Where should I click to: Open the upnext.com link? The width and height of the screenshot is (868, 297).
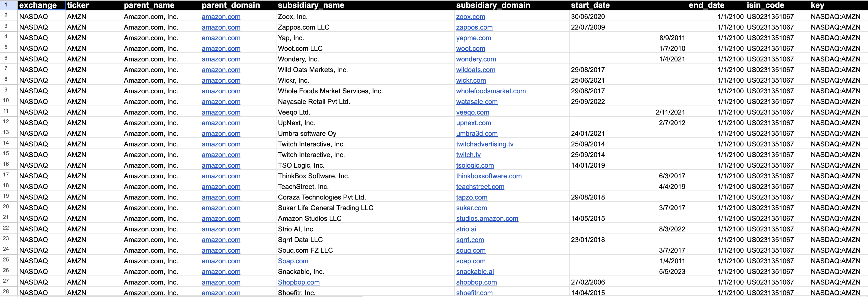(x=473, y=123)
